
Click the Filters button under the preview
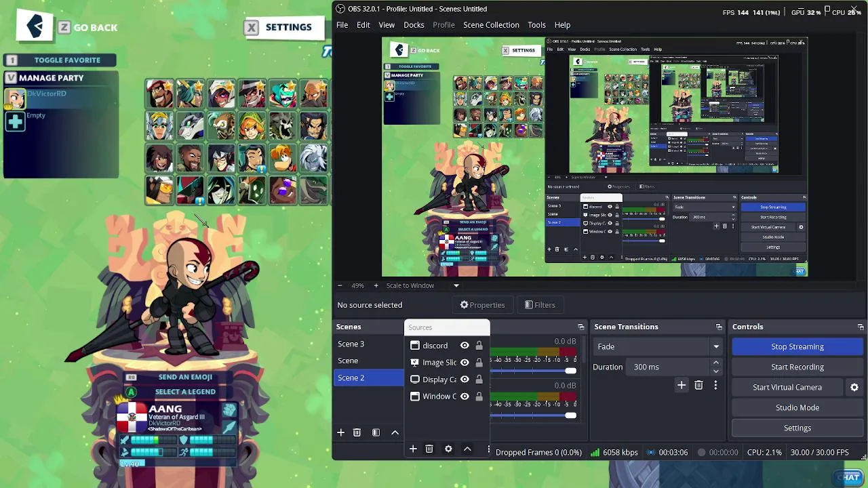[x=540, y=305]
